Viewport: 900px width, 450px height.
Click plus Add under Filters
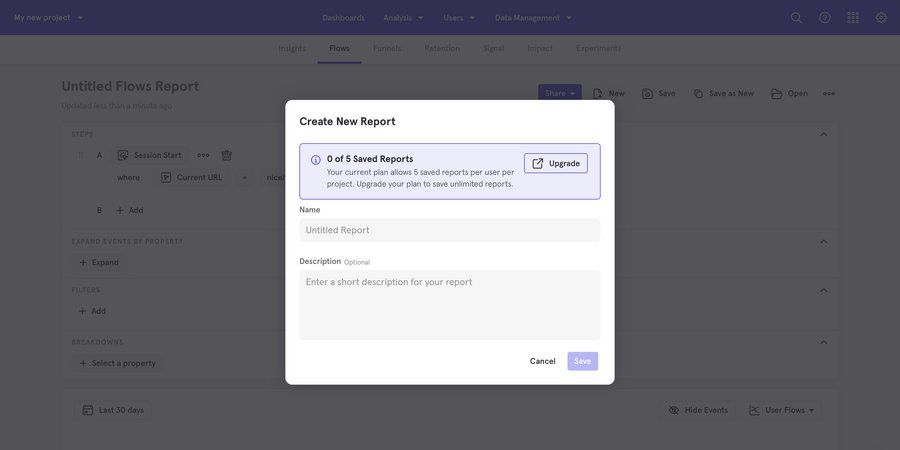92,311
